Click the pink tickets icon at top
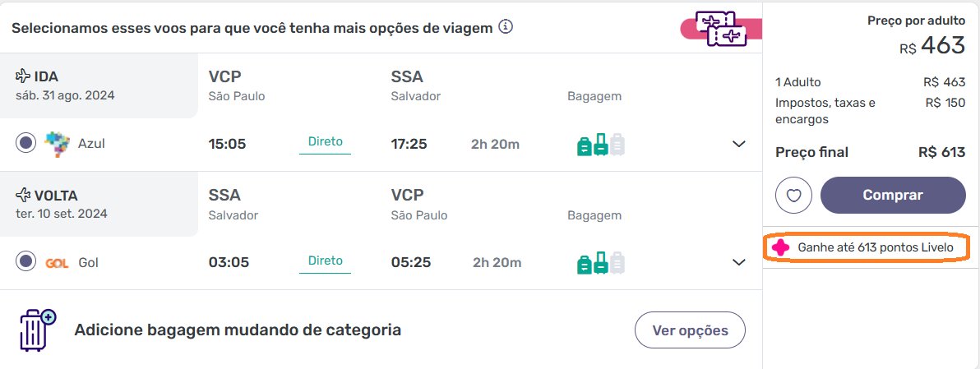980x369 pixels. [x=721, y=29]
